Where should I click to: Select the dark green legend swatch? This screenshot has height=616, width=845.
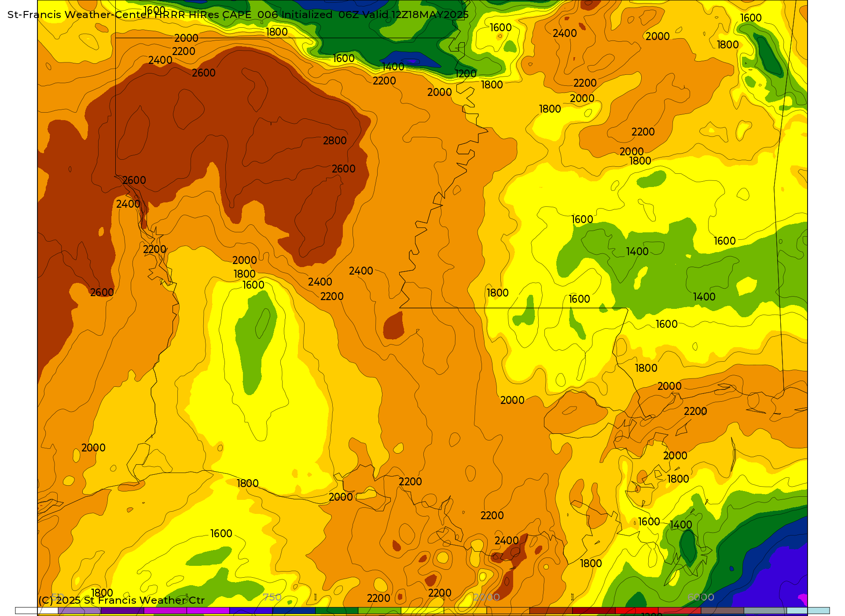coord(337,611)
